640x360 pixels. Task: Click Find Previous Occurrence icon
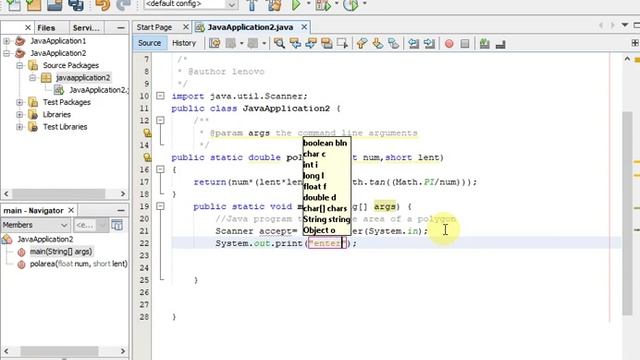295,43
